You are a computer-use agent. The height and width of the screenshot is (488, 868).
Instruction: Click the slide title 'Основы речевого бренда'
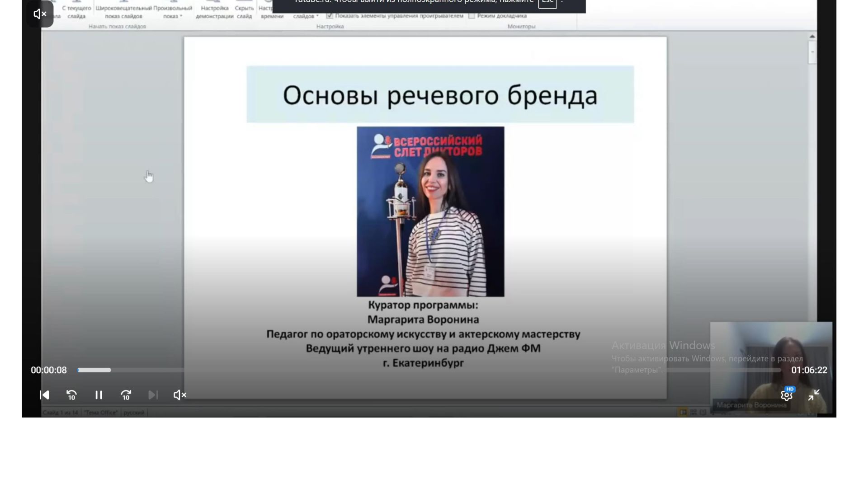(440, 95)
